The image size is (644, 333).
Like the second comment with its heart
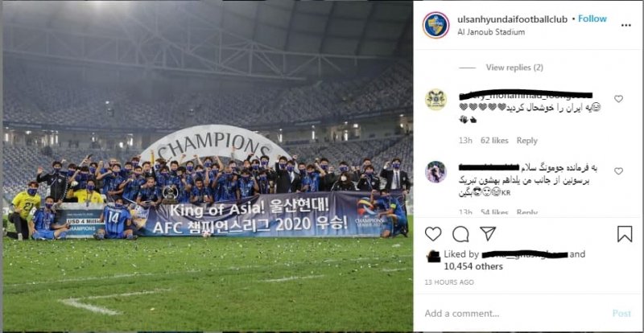pyautogui.click(x=618, y=171)
